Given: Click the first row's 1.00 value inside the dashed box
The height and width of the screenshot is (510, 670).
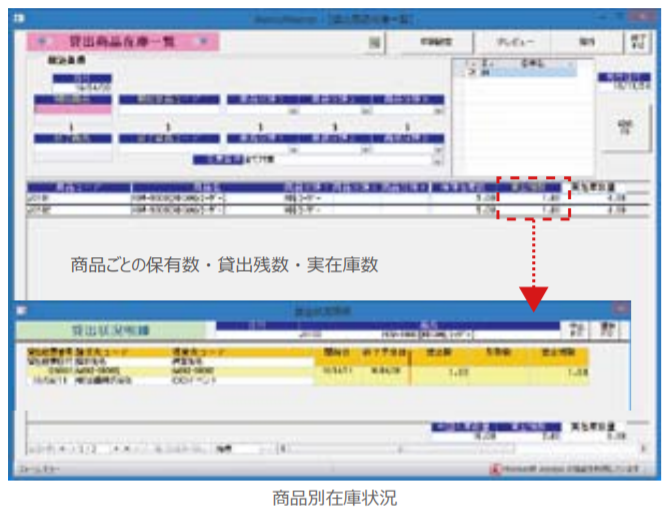Looking at the screenshot, I should click(530, 198).
